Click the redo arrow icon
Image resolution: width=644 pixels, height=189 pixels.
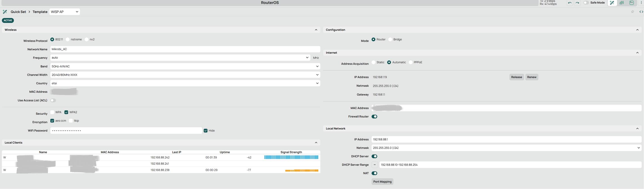point(577,3)
